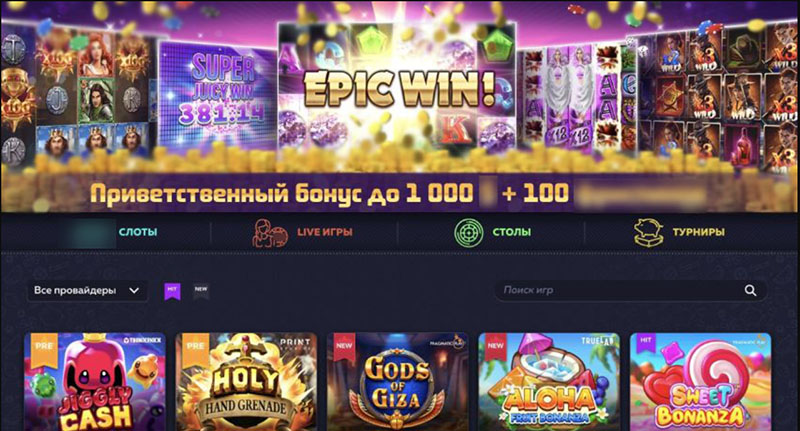Click the magnifying glass search icon
The height and width of the screenshot is (431, 800).
tap(750, 290)
